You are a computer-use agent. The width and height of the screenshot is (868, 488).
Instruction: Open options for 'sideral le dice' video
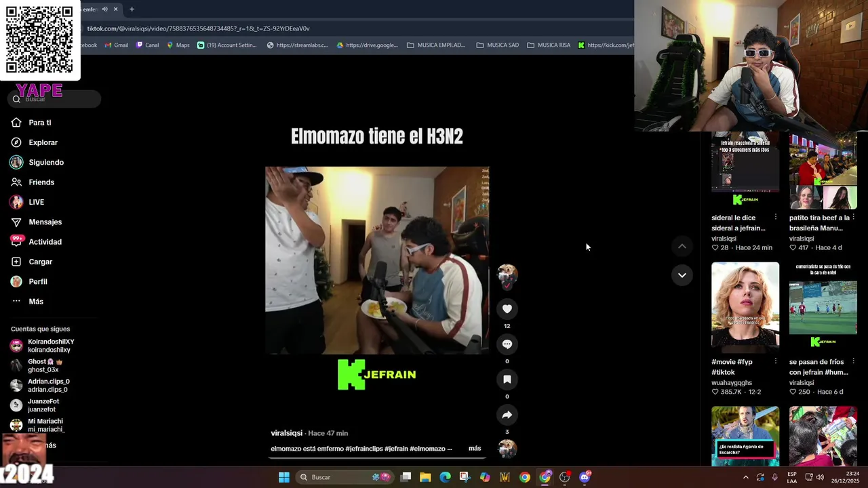coord(776,218)
